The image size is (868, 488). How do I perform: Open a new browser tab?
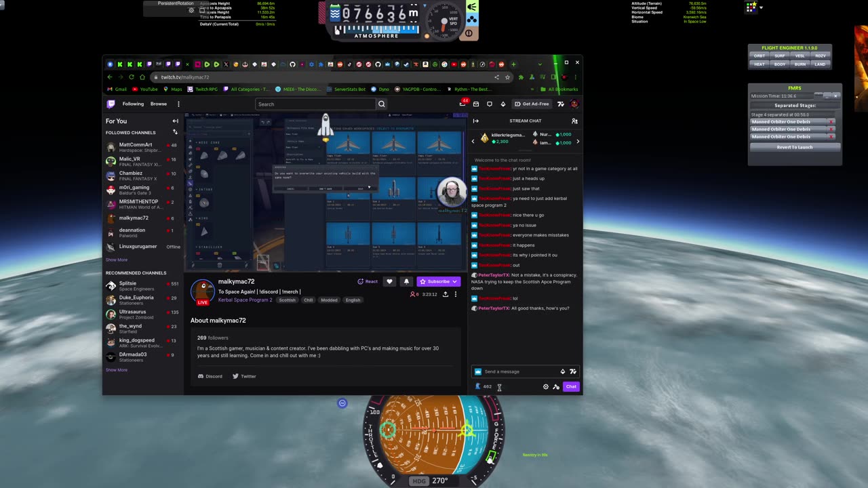click(513, 64)
